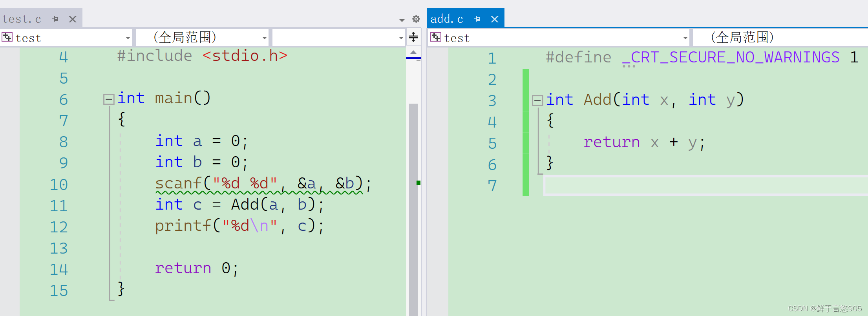868x316 pixels.
Task: Switch to the add.c tab
Action: pos(447,19)
